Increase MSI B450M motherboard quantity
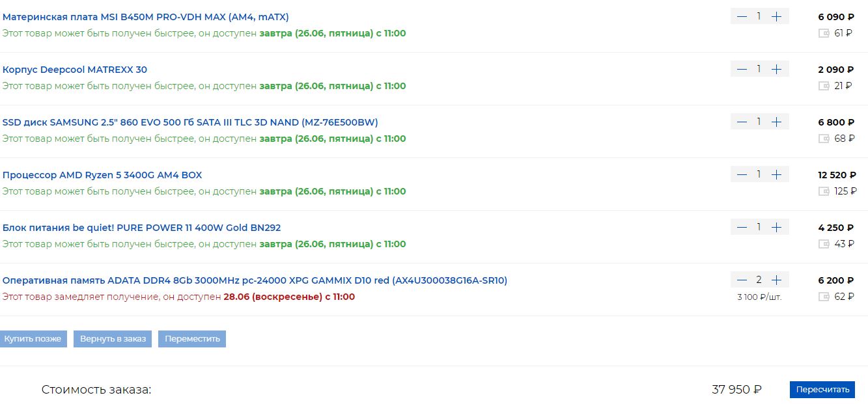This screenshot has height=404, width=868. (x=776, y=16)
